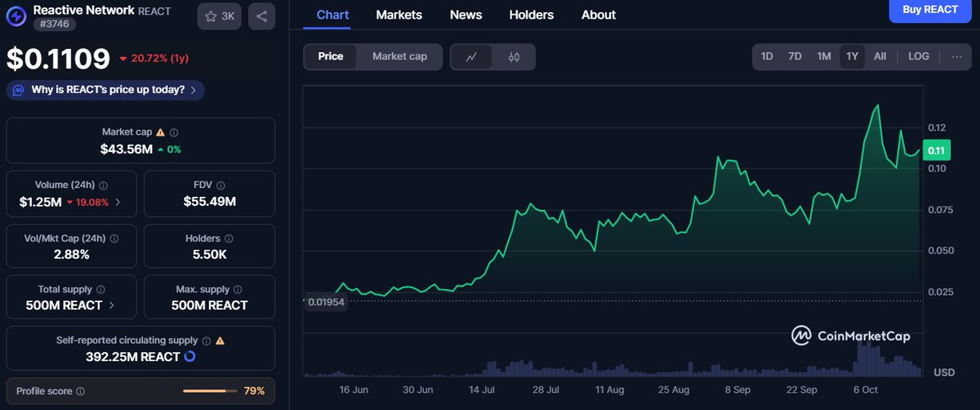Set chart range to All
This screenshot has width=980, height=410.
pos(880,56)
